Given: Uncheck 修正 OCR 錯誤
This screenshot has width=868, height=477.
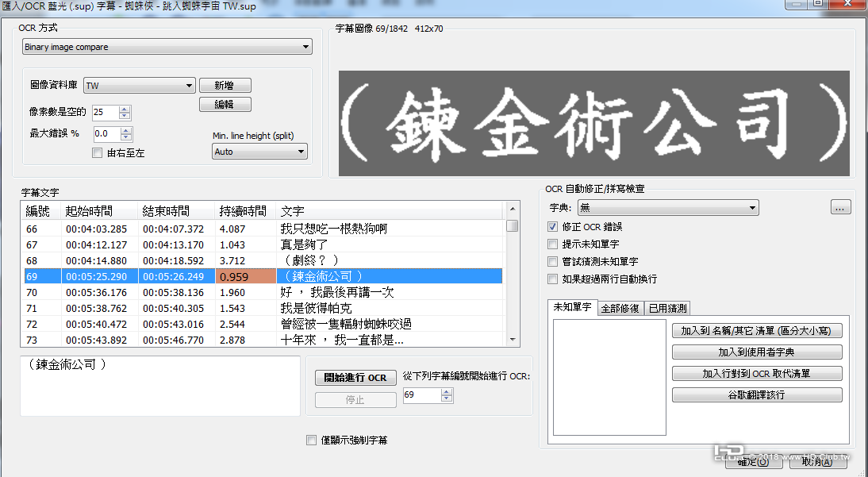Looking at the screenshot, I should point(552,226).
